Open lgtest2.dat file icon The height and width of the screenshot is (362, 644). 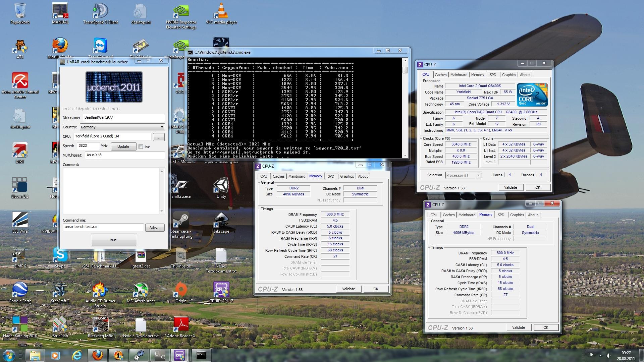coord(141,257)
